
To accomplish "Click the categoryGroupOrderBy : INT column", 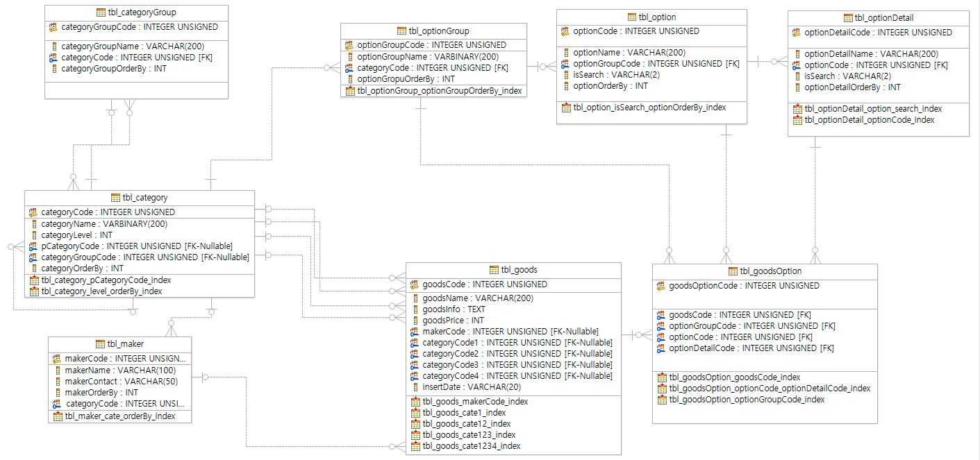I will (x=114, y=69).
